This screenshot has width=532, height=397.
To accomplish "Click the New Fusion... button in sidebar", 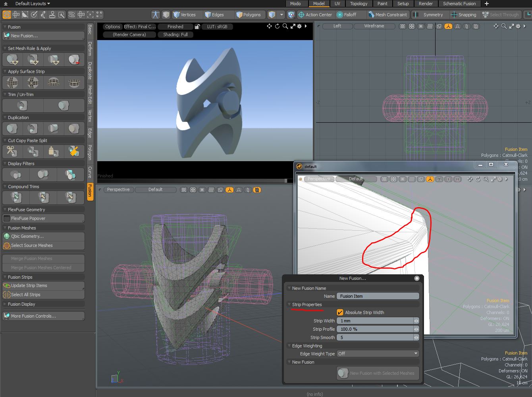I will tap(43, 36).
